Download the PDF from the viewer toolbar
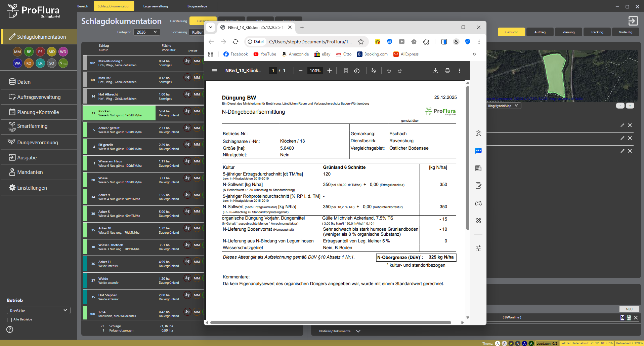Screen dimensions: 644x346 click(x=435, y=71)
